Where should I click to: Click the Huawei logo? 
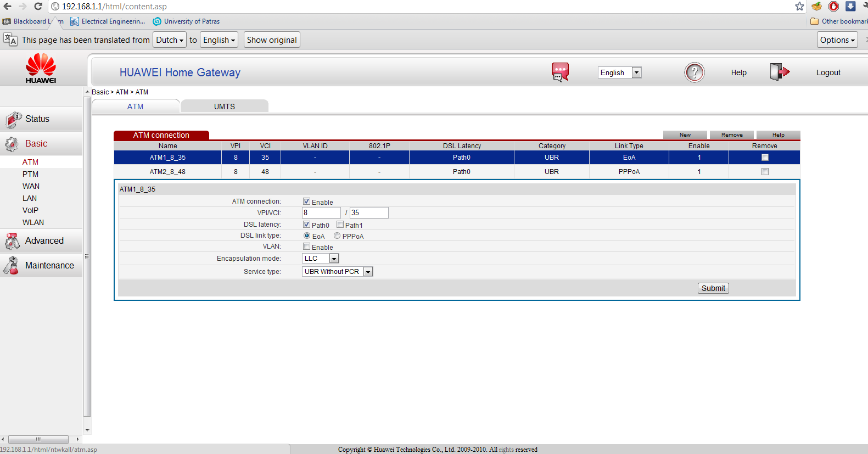(41, 68)
